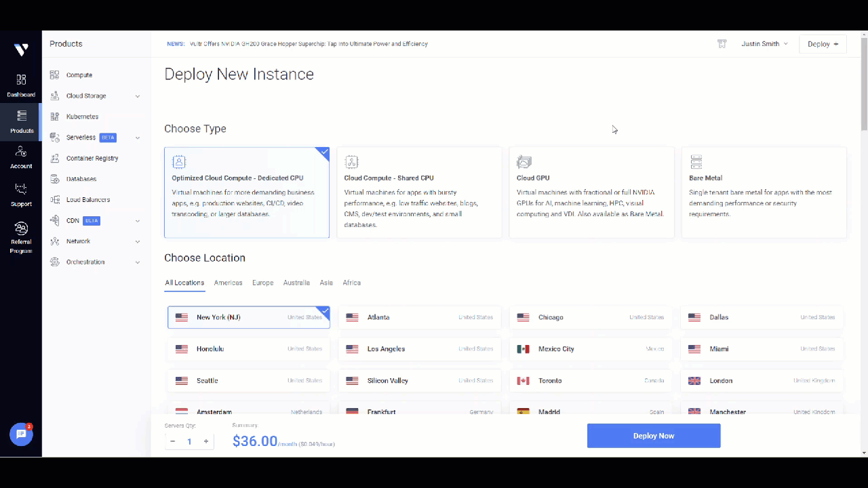
Task: Click the Account icon in left rail
Action: pyautogui.click(x=21, y=157)
